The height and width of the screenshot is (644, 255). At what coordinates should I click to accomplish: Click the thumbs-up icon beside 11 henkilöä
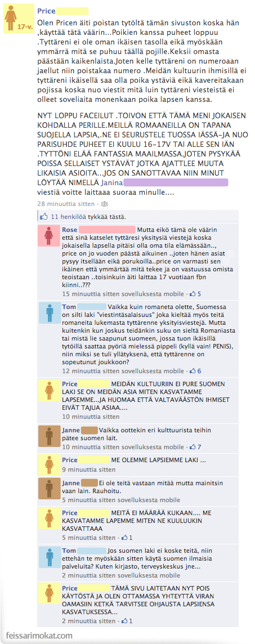click(43, 216)
